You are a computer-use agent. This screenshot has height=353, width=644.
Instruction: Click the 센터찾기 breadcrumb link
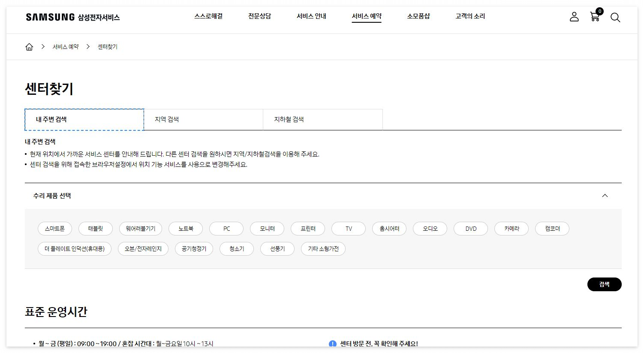click(x=108, y=47)
